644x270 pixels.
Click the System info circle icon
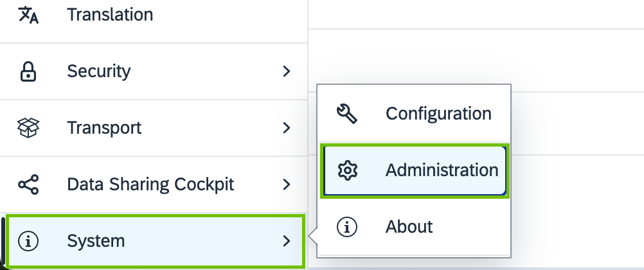click(x=28, y=241)
